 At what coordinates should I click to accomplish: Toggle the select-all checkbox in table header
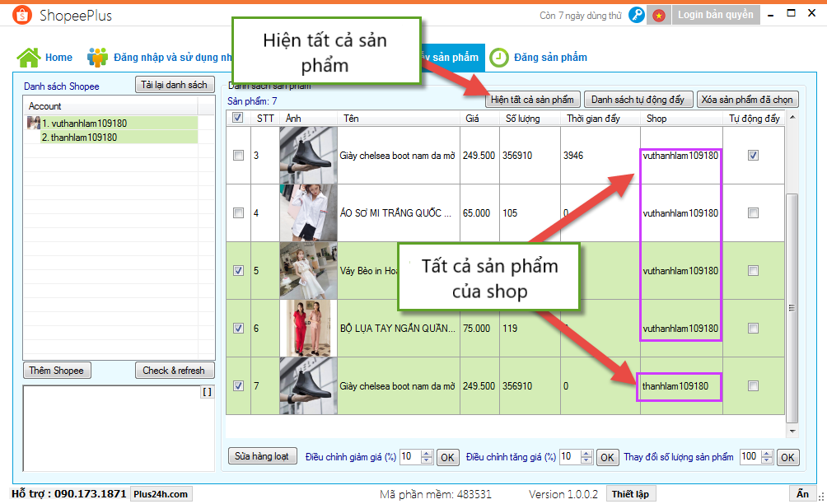238,118
